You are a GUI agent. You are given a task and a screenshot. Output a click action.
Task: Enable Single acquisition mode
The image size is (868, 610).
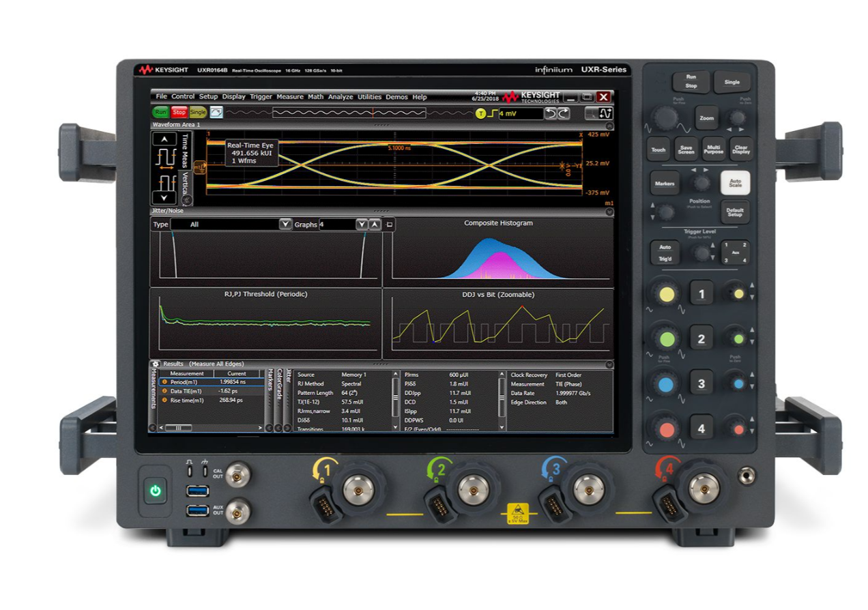[198, 111]
